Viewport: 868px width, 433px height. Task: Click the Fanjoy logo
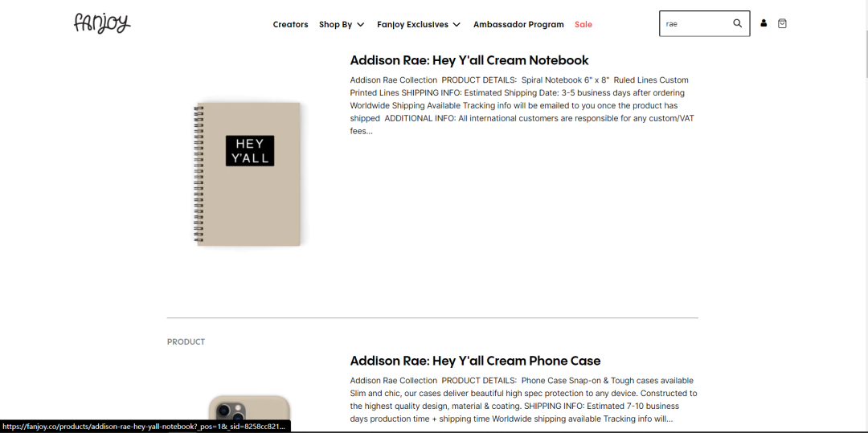102,22
